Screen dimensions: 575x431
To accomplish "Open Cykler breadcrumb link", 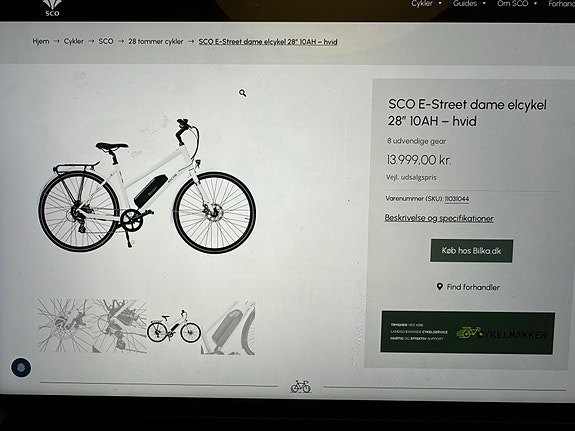I will [74, 41].
